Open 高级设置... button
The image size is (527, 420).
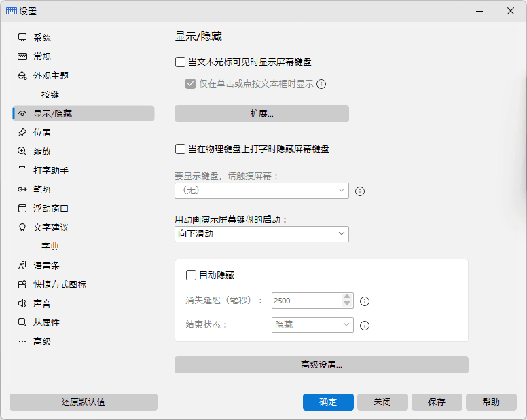coord(321,364)
